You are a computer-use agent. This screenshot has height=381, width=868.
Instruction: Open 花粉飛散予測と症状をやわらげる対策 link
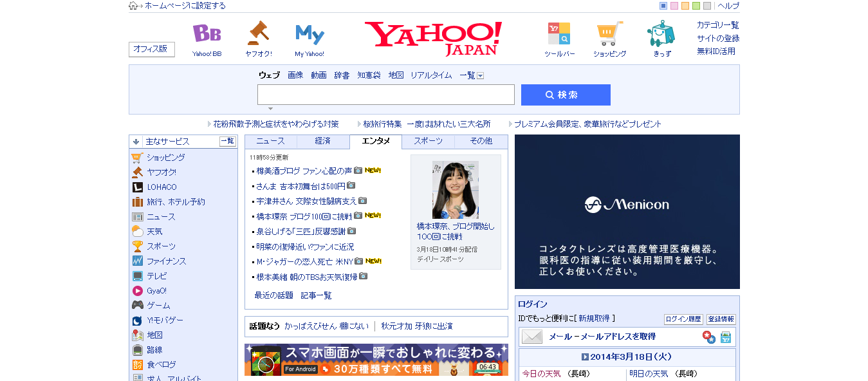pyautogui.click(x=276, y=124)
